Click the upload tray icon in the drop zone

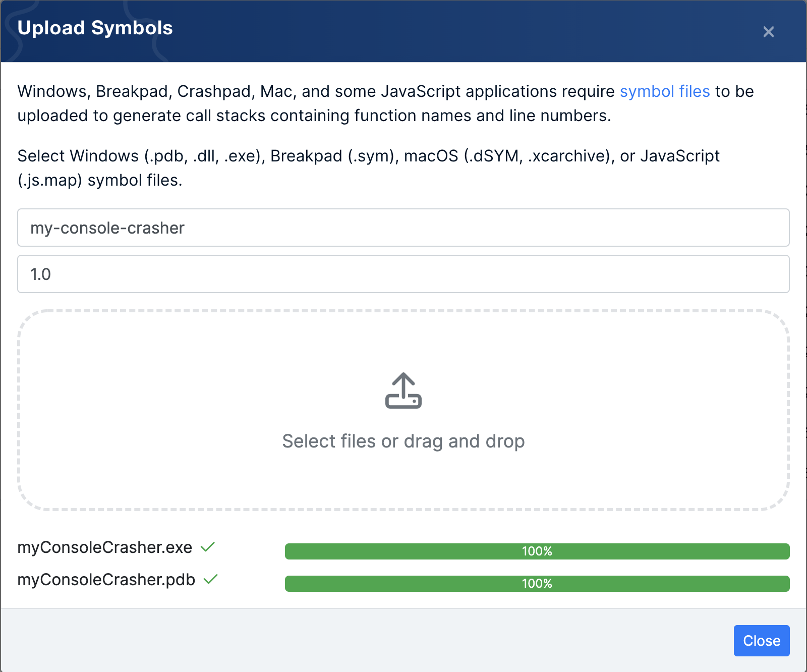(403, 391)
